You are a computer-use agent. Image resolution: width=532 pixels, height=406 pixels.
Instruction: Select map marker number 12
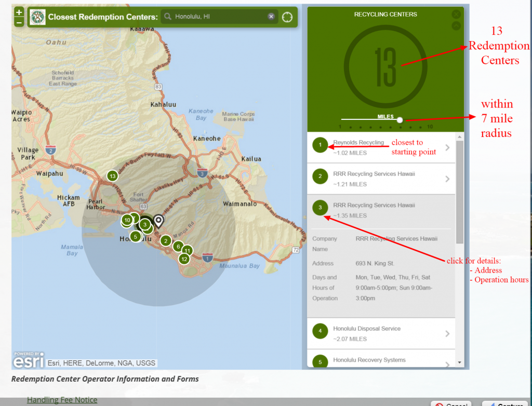184,259
